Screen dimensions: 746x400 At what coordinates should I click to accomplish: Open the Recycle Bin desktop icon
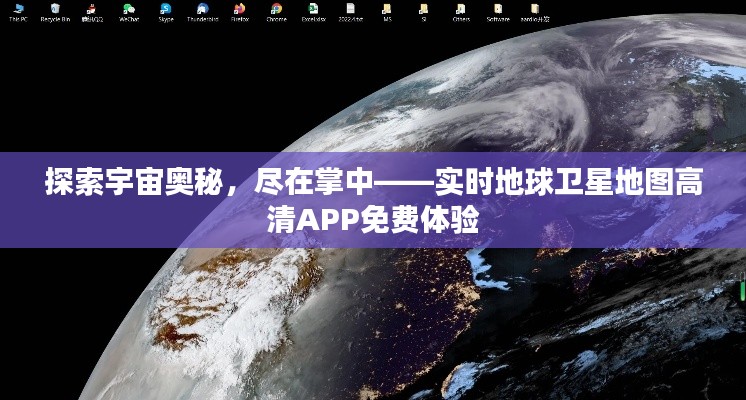pyautogui.click(x=55, y=12)
